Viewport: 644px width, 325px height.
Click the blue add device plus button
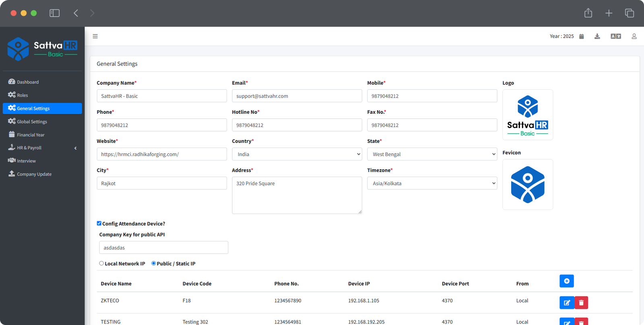click(x=566, y=281)
